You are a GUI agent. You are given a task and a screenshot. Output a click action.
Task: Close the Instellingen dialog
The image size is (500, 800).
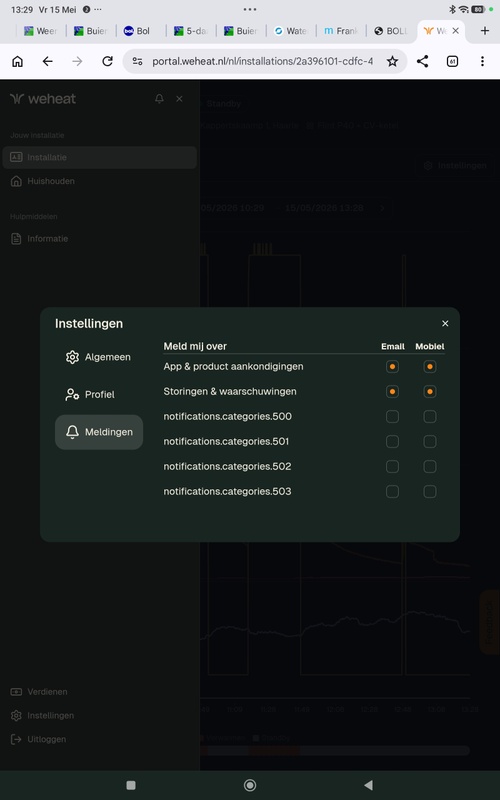[x=445, y=323]
